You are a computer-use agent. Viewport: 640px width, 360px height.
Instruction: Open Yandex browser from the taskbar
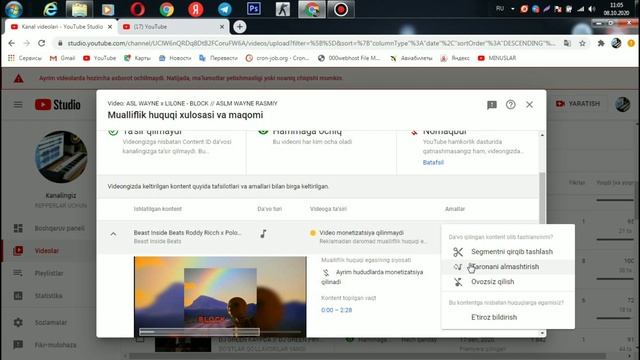pyautogui.click(x=196, y=9)
